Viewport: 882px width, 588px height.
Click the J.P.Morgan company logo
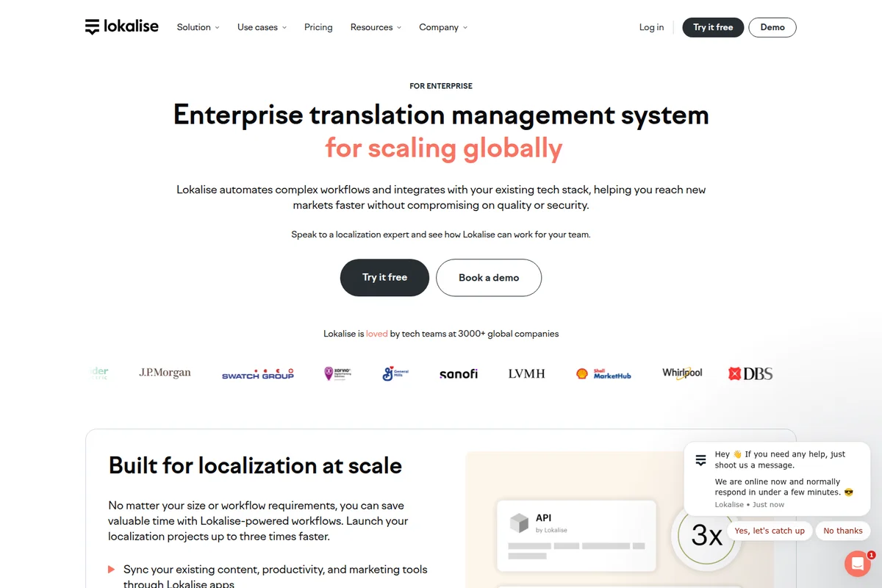pos(164,372)
